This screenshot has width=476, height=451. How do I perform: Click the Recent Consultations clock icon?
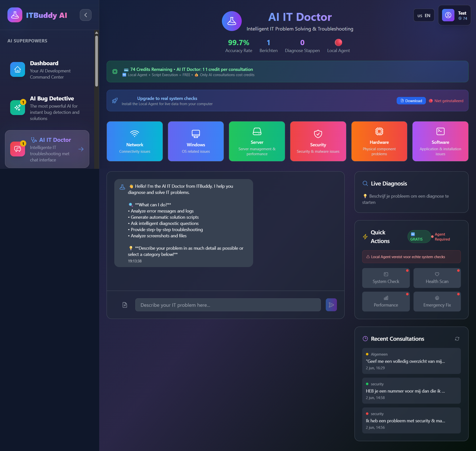365,339
